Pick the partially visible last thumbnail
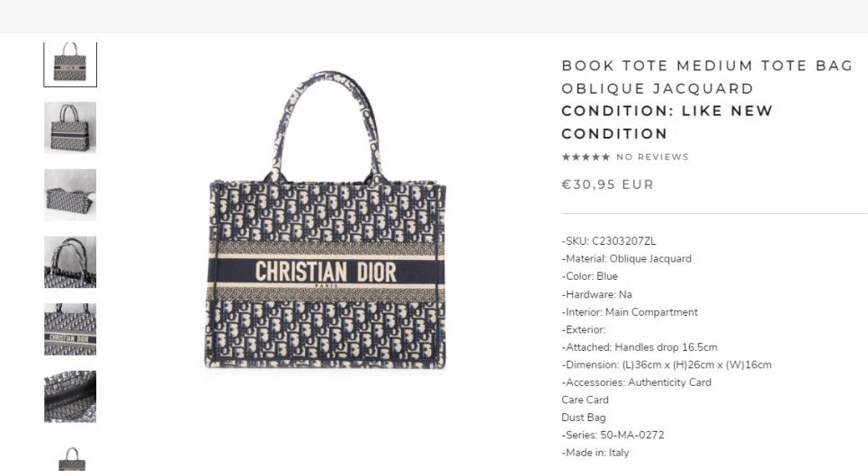 tap(72, 458)
